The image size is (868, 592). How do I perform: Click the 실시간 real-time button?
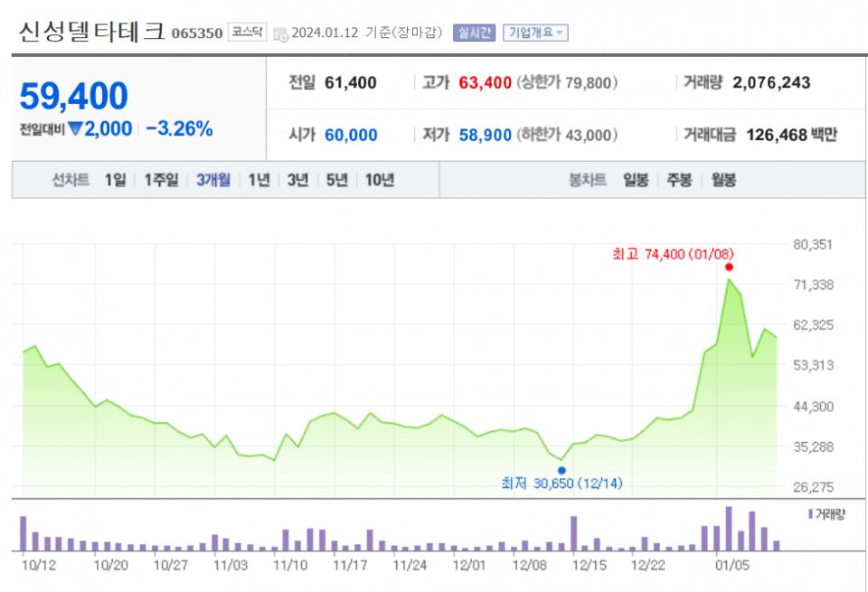pyautogui.click(x=474, y=33)
